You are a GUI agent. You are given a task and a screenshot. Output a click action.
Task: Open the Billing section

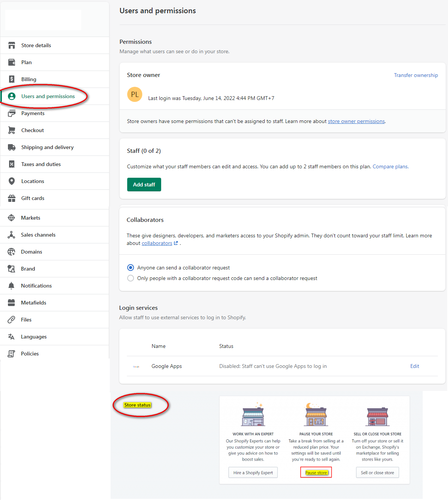pyautogui.click(x=55, y=79)
